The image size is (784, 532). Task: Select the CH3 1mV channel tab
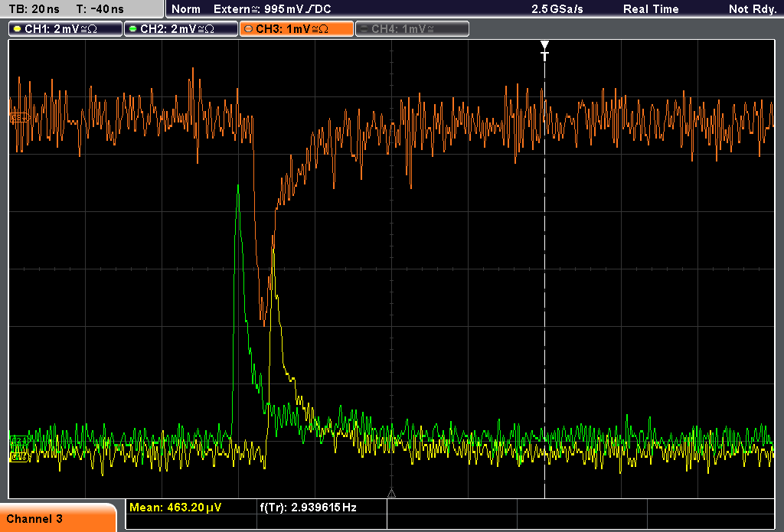coord(296,29)
